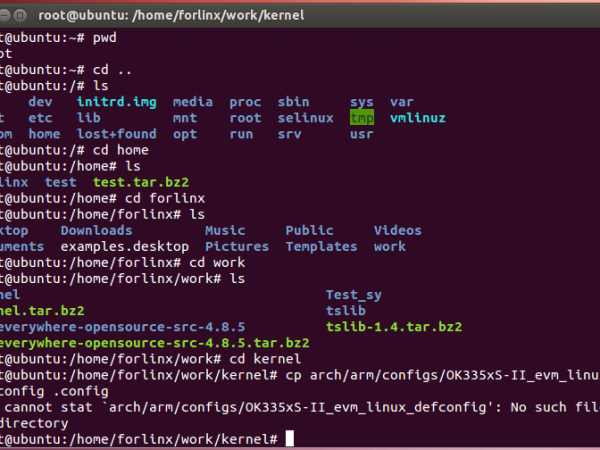This screenshot has width=600, height=450.
Task: Click the terminal window title bar
Action: click(x=300, y=11)
